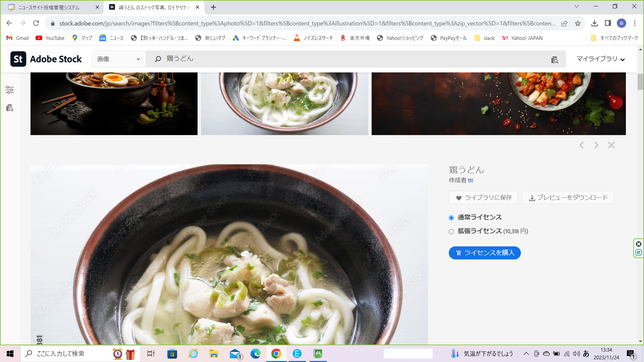Screen dimensions: 644x362
Task: Select the 通常ライセンス radio option
Action: pos(451,218)
